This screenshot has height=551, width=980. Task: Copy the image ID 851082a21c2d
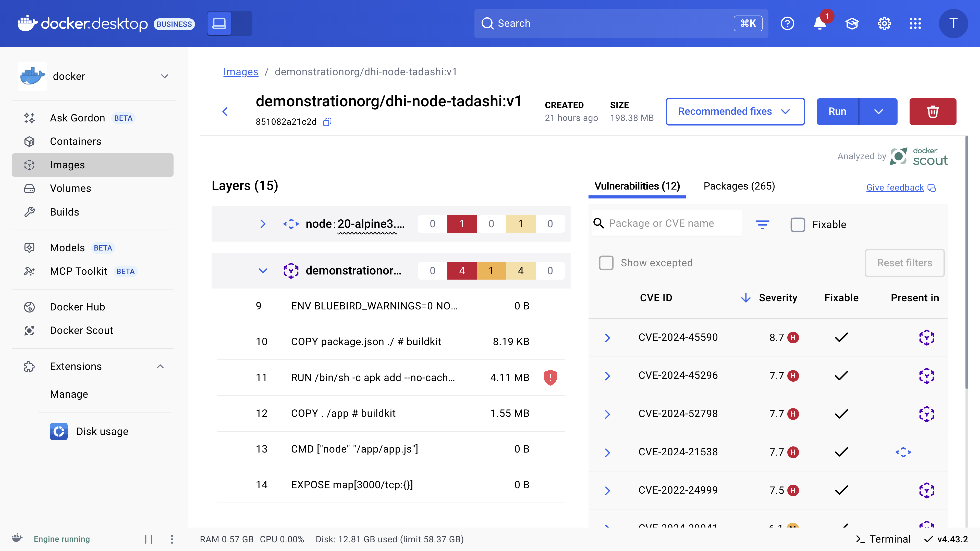click(x=327, y=122)
